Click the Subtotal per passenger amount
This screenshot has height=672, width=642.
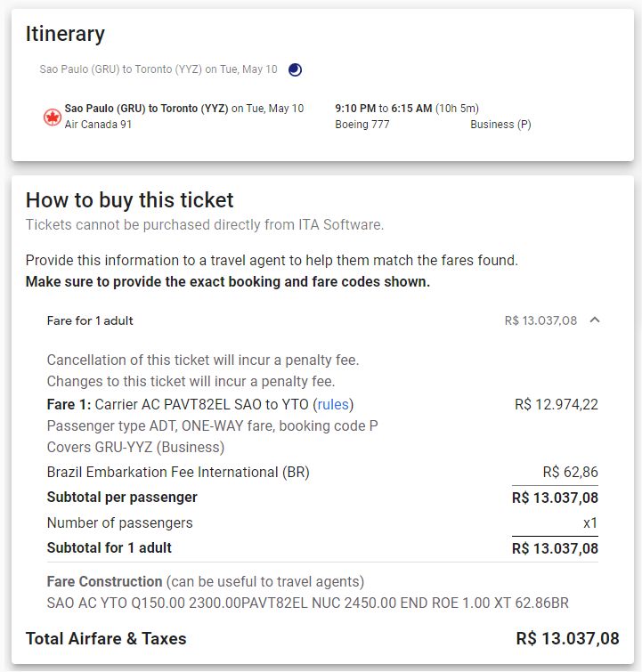tap(555, 498)
